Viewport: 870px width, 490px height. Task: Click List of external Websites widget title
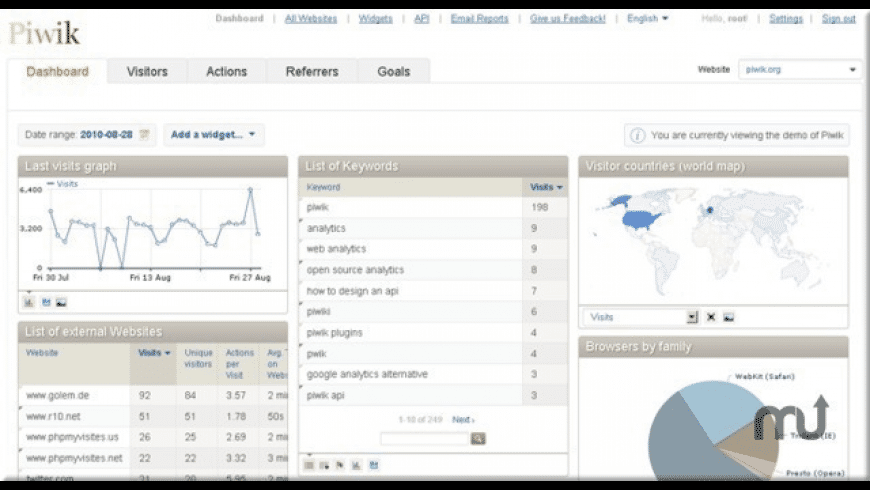(x=93, y=331)
